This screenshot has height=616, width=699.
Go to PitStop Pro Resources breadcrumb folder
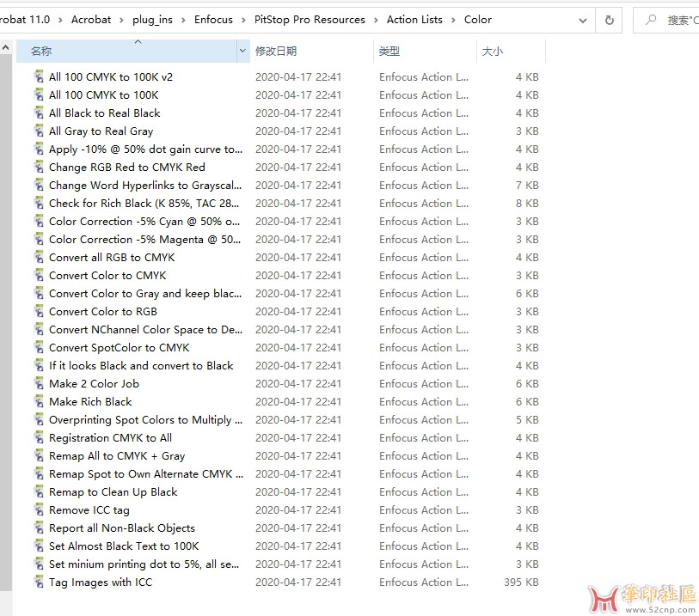pos(310,20)
